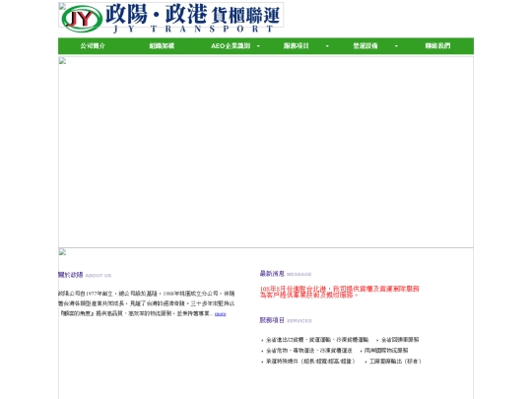Click the broken image icon in the main banner
The image size is (532, 399).
pyautogui.click(x=62, y=61)
